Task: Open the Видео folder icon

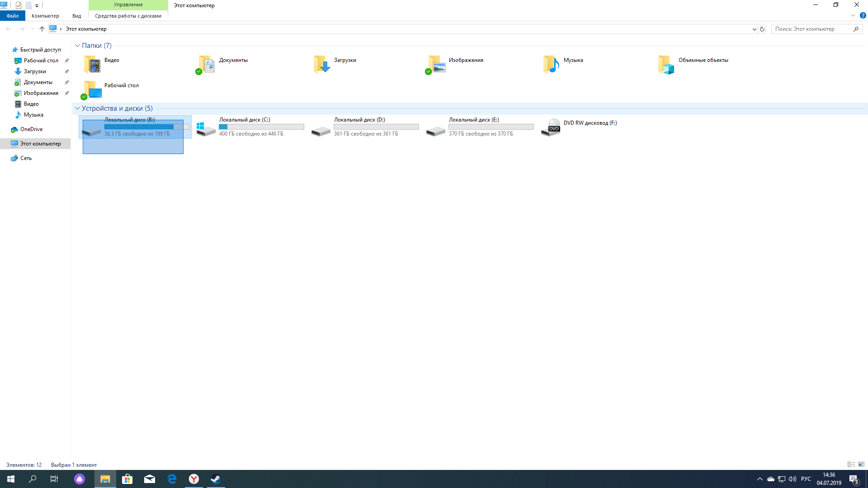Action: click(92, 65)
